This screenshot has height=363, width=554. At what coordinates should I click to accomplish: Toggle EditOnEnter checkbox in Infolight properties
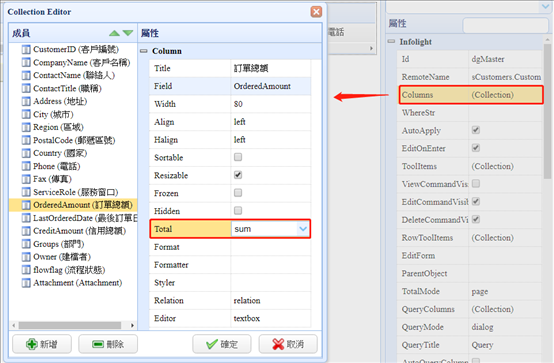coord(476,148)
